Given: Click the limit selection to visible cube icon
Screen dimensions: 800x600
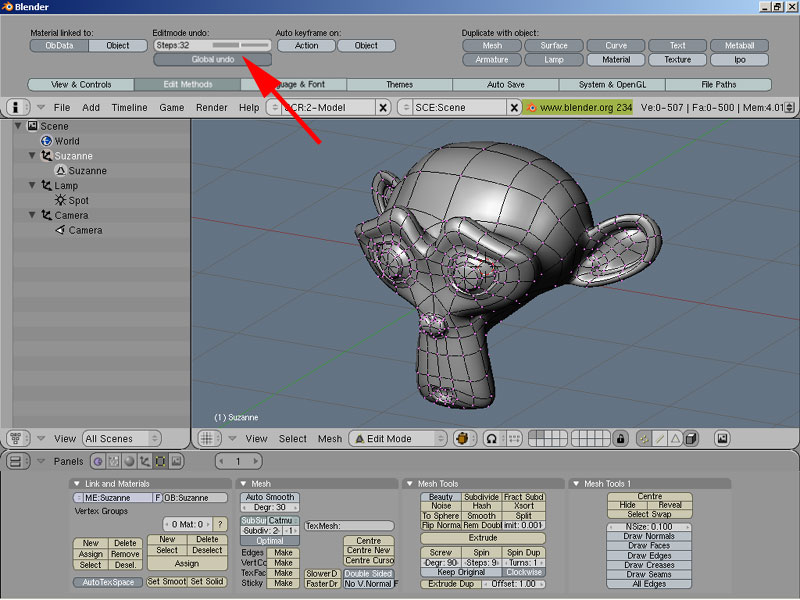Looking at the screenshot, I should tap(691, 439).
